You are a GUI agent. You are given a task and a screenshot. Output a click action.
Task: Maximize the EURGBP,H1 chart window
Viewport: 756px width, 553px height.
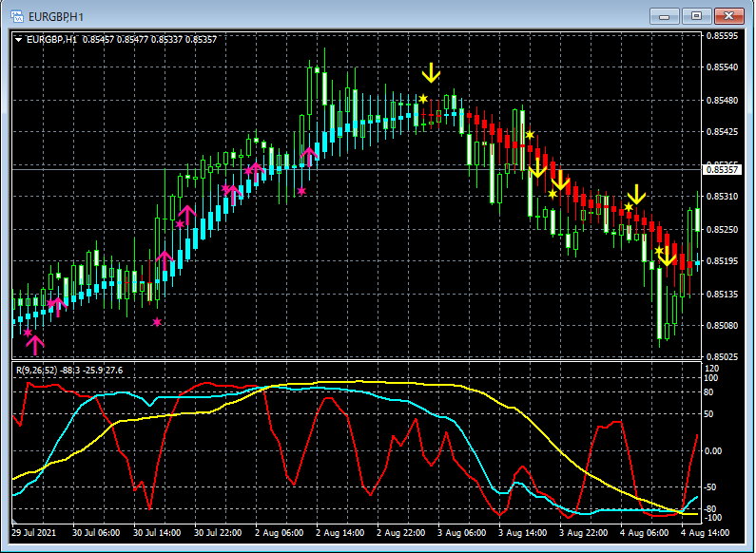pyautogui.click(x=696, y=16)
